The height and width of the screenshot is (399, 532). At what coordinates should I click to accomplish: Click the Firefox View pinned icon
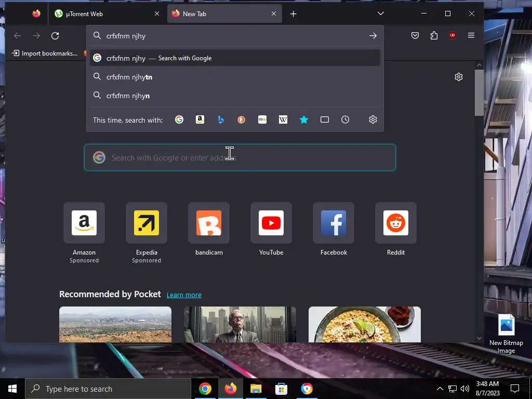(36, 14)
